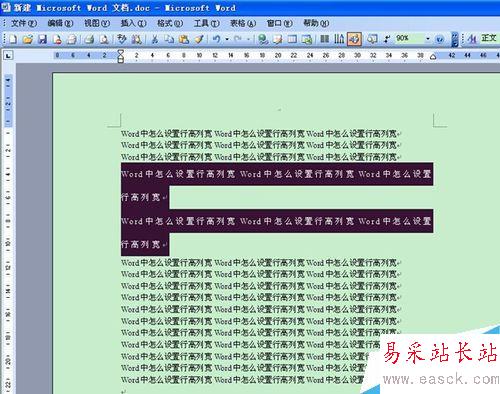Open the 窗口 (Window) menu
500x394 pixels.
tap(279, 23)
